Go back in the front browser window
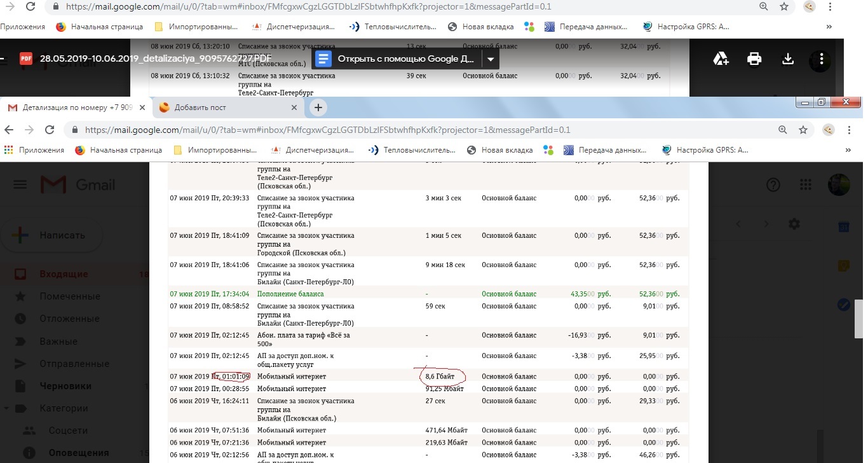The image size is (868, 463). 9,130
